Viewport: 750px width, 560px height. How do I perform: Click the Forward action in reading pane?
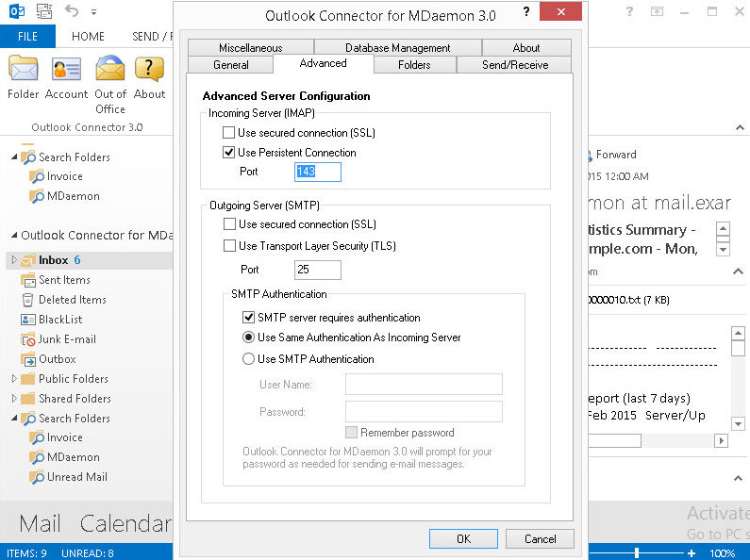[x=616, y=155]
